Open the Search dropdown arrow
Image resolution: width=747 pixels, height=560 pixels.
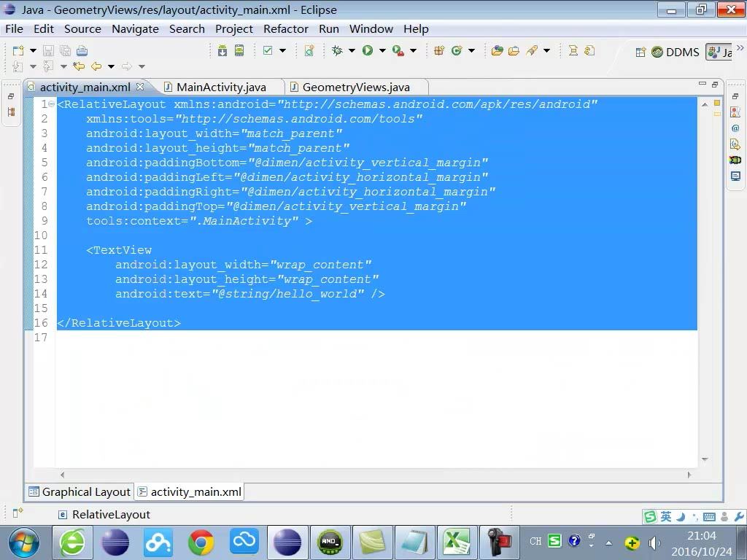tap(547, 50)
